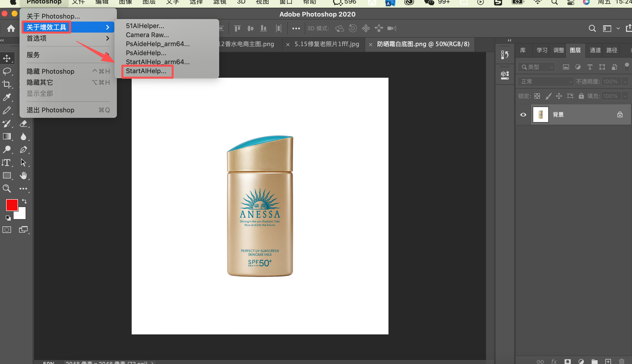Open the 不透明度 slider dropdown arrow
This screenshot has width=632, height=364.
625,81
